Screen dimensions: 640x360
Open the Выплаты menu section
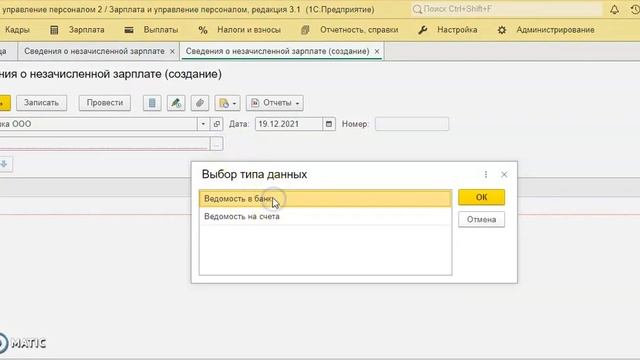161,30
